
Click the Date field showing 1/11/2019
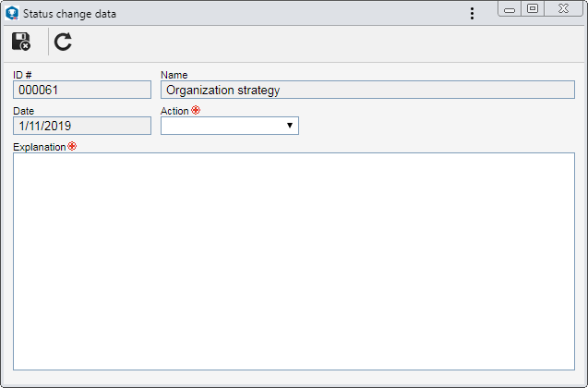[82, 126]
